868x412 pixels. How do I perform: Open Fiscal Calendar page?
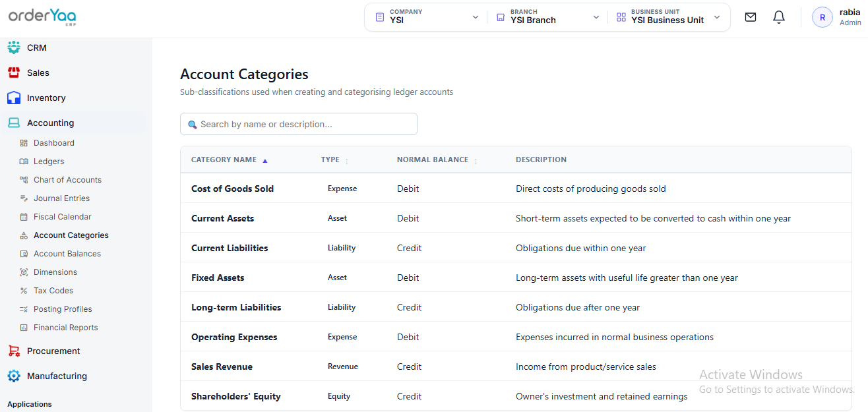coord(63,217)
